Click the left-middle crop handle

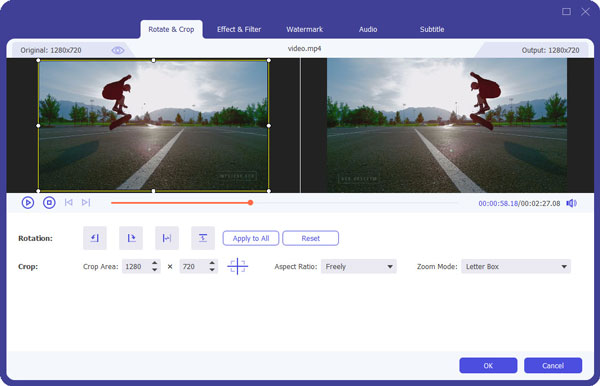(x=38, y=125)
